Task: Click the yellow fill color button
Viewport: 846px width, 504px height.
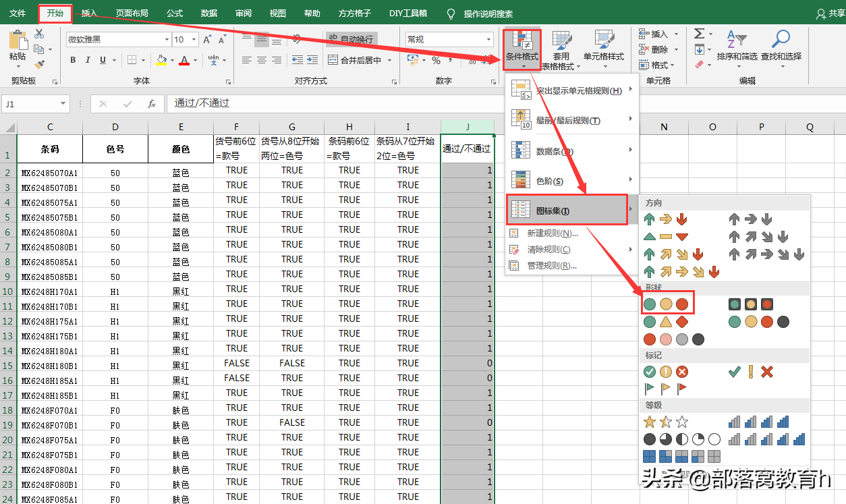Action: [161, 60]
